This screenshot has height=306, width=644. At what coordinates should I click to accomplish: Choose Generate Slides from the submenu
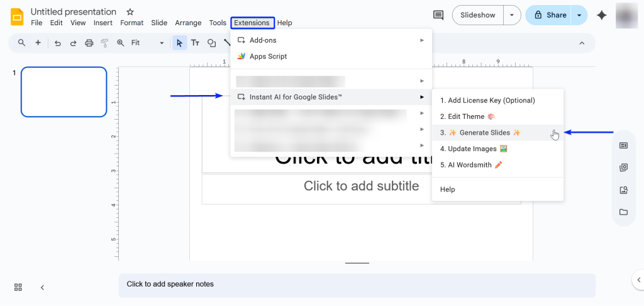point(481,133)
